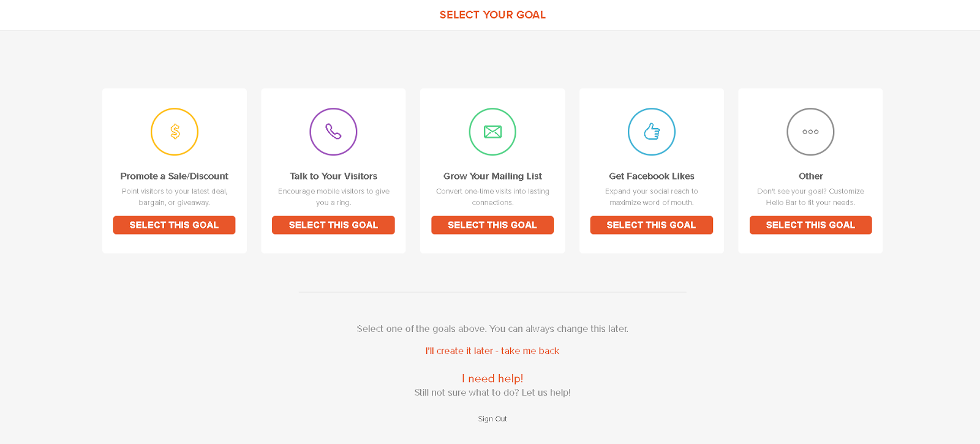
Task: Click the blue thumbs-up Facebook icon
Action: click(652, 132)
